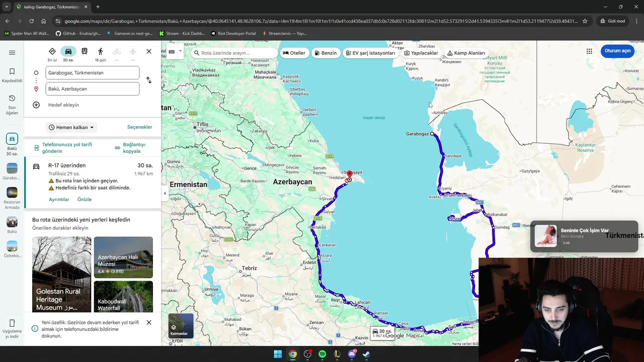Dismiss the Yeni özellik notification
Viewport: 644px width, 362px height.
coord(149,322)
